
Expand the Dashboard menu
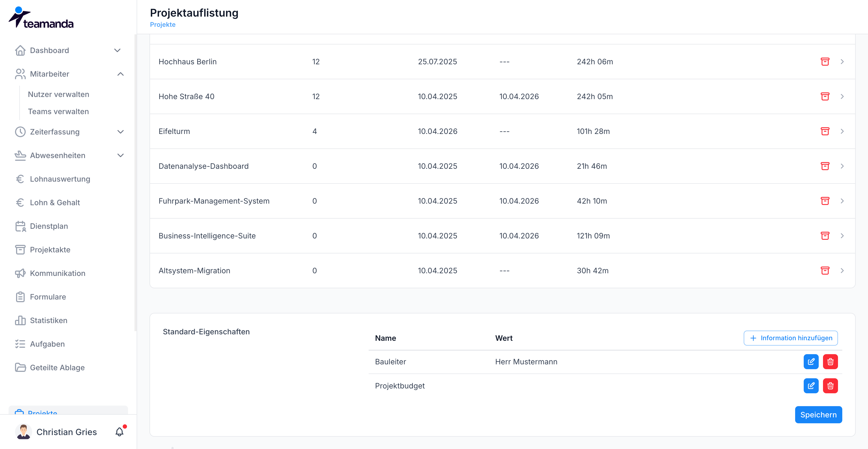coord(117,51)
